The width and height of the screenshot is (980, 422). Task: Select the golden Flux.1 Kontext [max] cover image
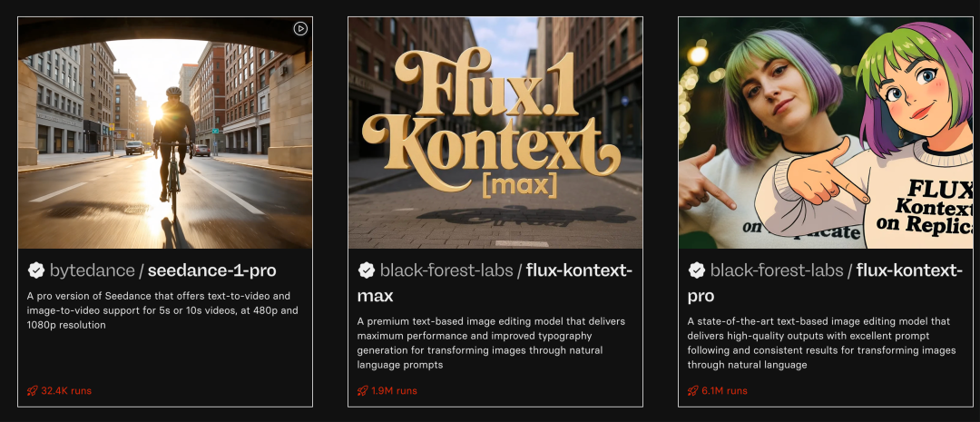tap(495, 132)
